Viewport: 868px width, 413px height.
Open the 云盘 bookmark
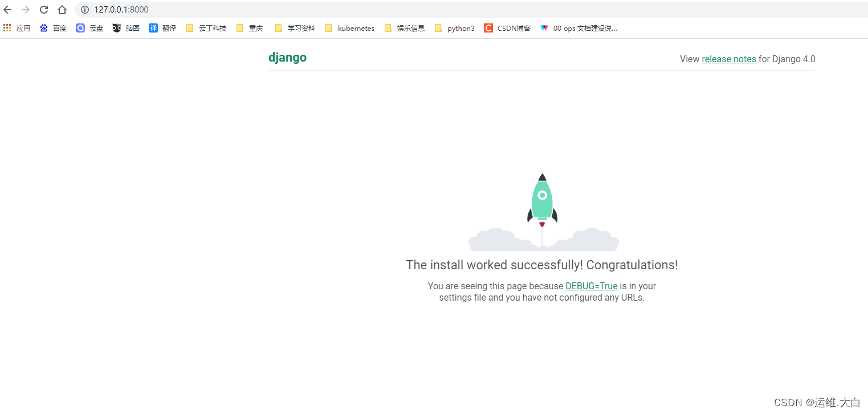point(89,28)
